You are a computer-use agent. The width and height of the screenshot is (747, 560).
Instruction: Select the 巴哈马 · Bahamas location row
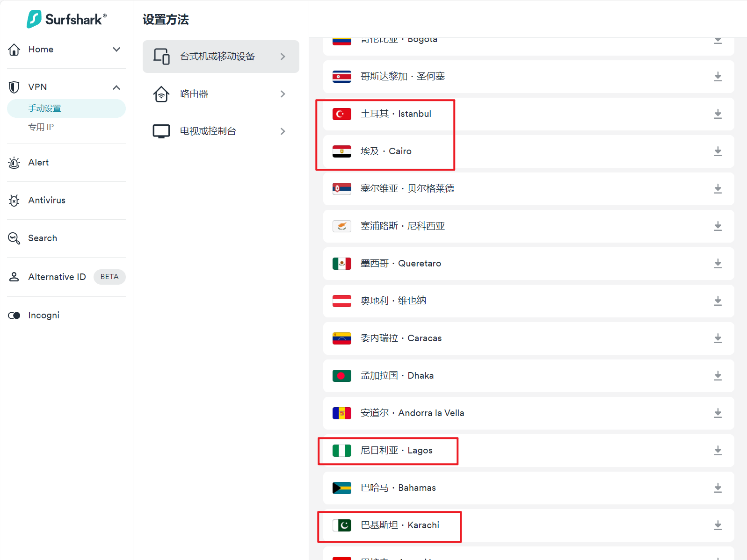(x=529, y=488)
